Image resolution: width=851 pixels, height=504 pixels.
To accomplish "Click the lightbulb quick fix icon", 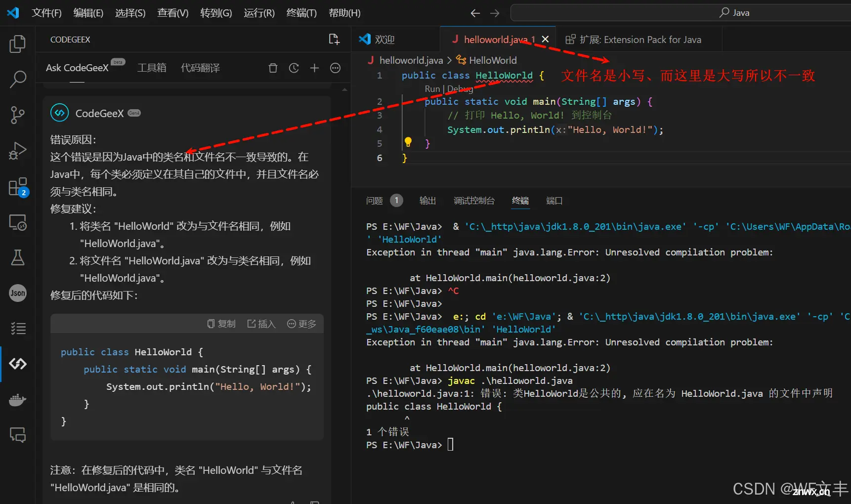I will [x=408, y=143].
